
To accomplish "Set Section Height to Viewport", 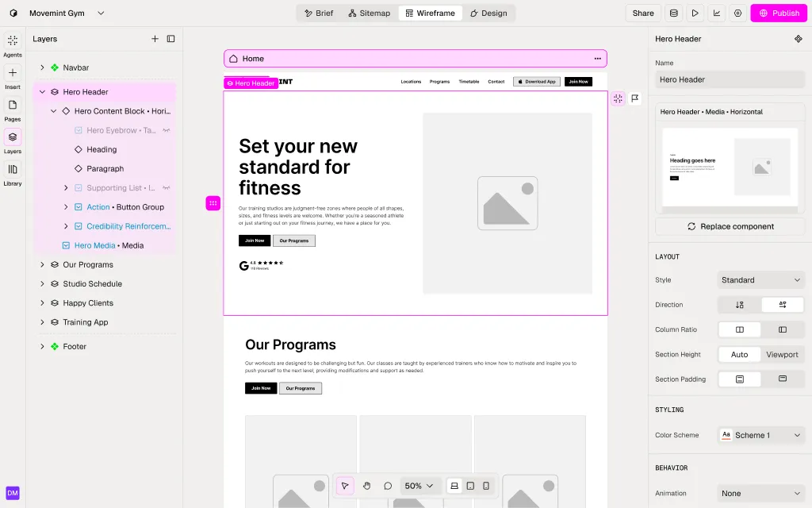I will coord(783,355).
